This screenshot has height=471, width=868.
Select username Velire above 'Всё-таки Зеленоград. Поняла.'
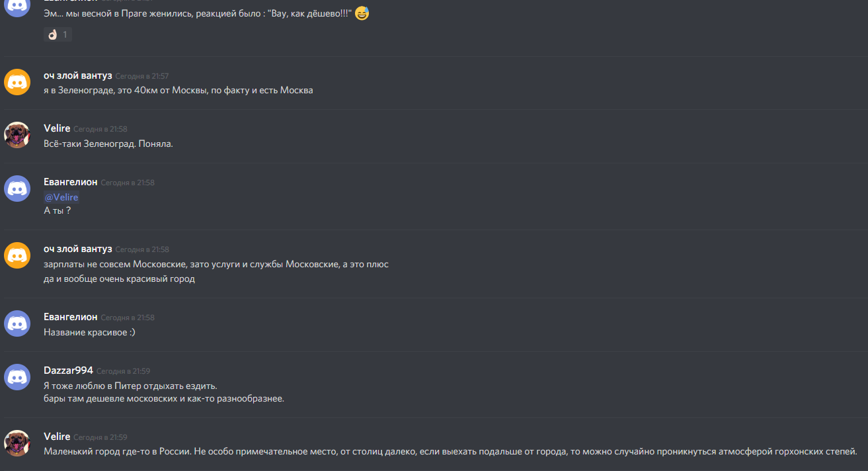[57, 128]
